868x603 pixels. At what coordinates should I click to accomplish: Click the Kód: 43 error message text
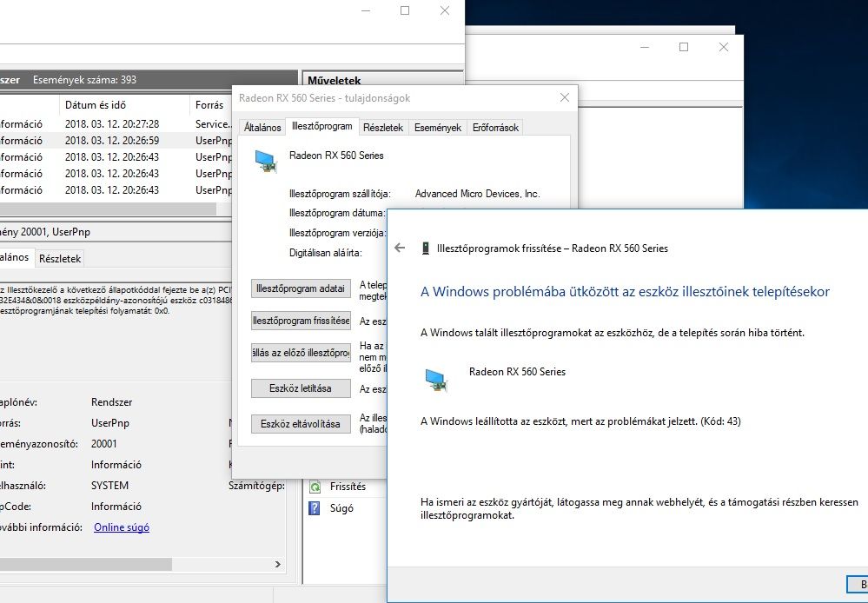pyautogui.click(x=580, y=421)
